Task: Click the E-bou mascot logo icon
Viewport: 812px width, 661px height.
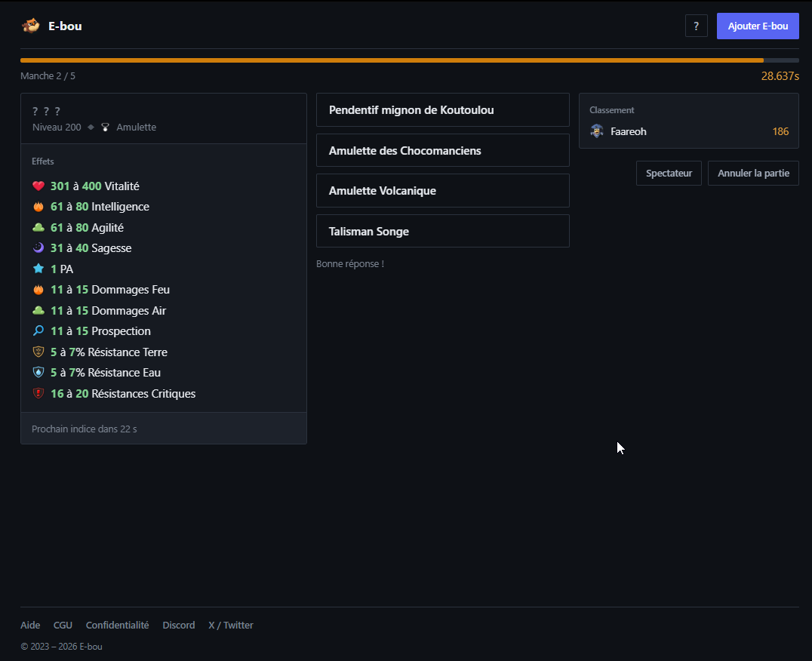Action: tap(30, 26)
